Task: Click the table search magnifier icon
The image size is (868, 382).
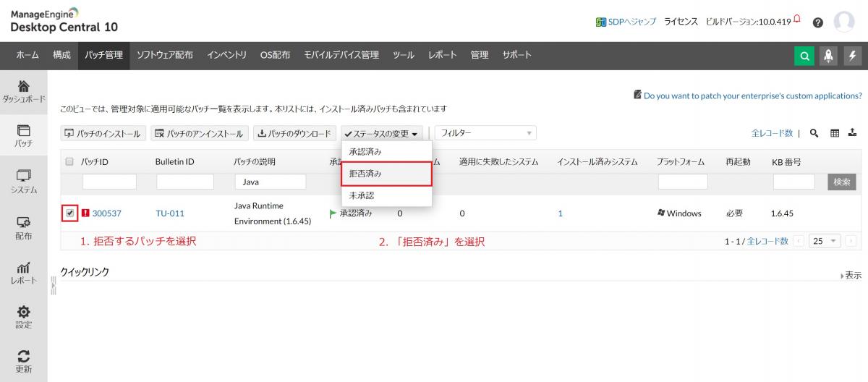Action: (814, 133)
